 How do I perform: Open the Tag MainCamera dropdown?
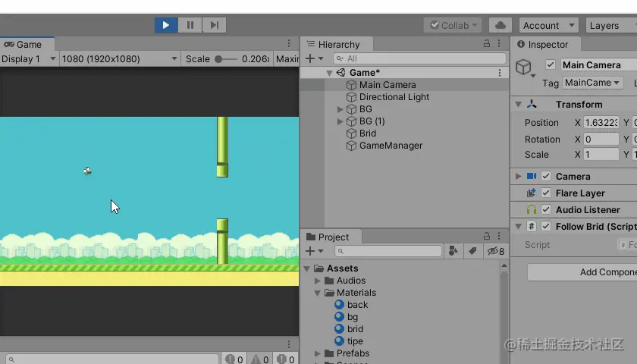coord(592,83)
